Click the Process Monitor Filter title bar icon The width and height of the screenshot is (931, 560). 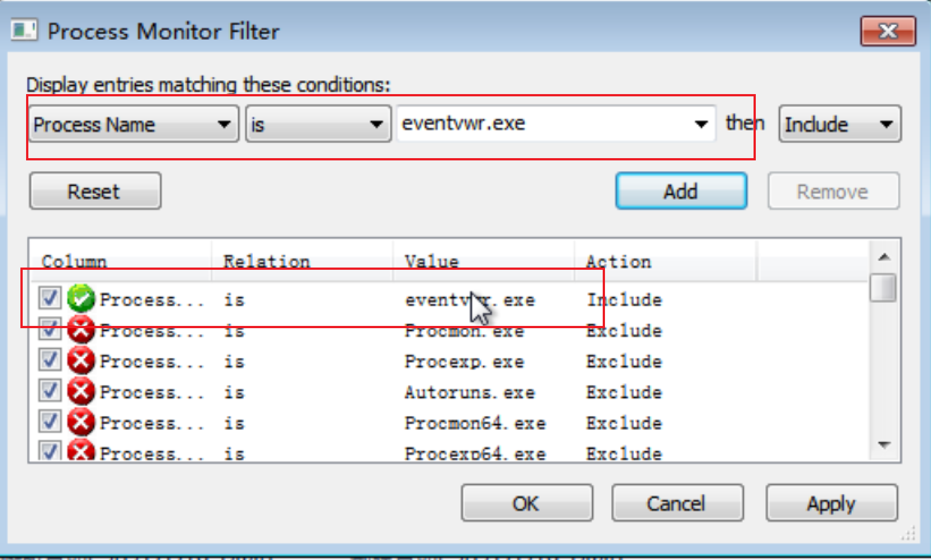(x=24, y=31)
